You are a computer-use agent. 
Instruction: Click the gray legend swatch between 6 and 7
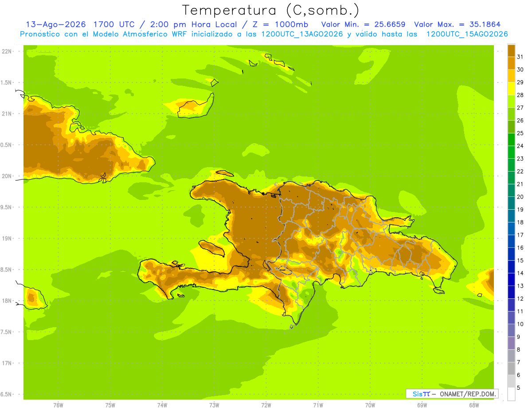(x=511, y=368)
